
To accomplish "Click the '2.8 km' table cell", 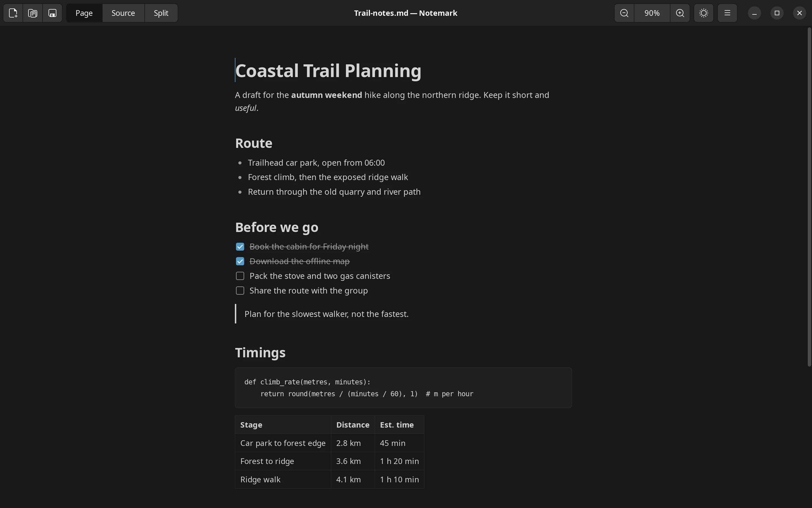I will pyautogui.click(x=353, y=443).
